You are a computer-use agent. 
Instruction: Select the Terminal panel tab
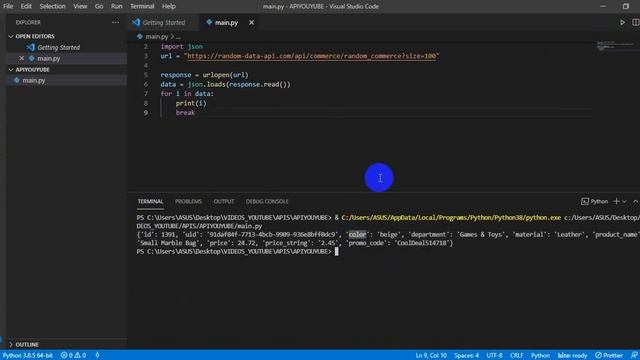point(150,201)
